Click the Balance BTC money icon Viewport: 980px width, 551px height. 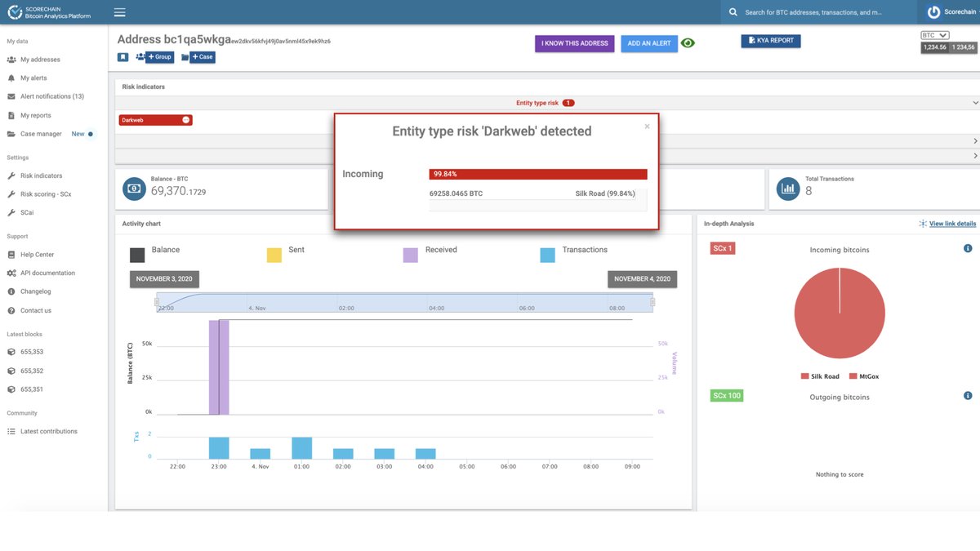[x=134, y=189]
